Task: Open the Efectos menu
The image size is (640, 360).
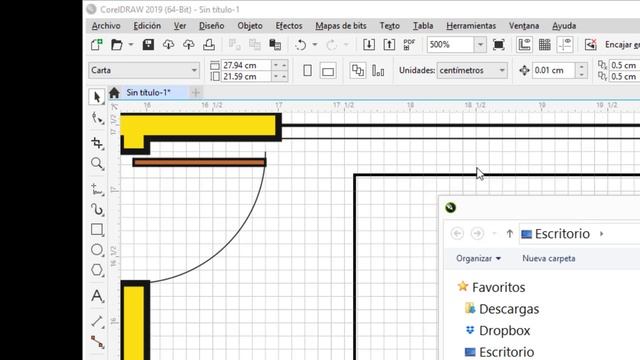Action: pos(289,26)
